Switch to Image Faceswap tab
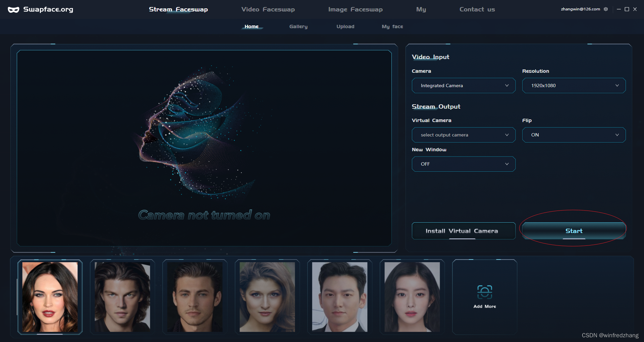Image resolution: width=644 pixels, height=342 pixels. pyautogui.click(x=355, y=9)
